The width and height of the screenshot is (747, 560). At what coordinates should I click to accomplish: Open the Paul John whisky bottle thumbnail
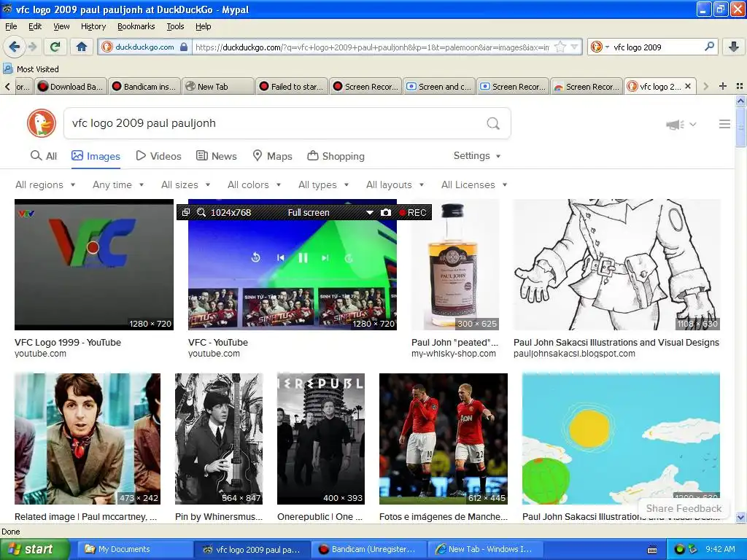[455, 264]
